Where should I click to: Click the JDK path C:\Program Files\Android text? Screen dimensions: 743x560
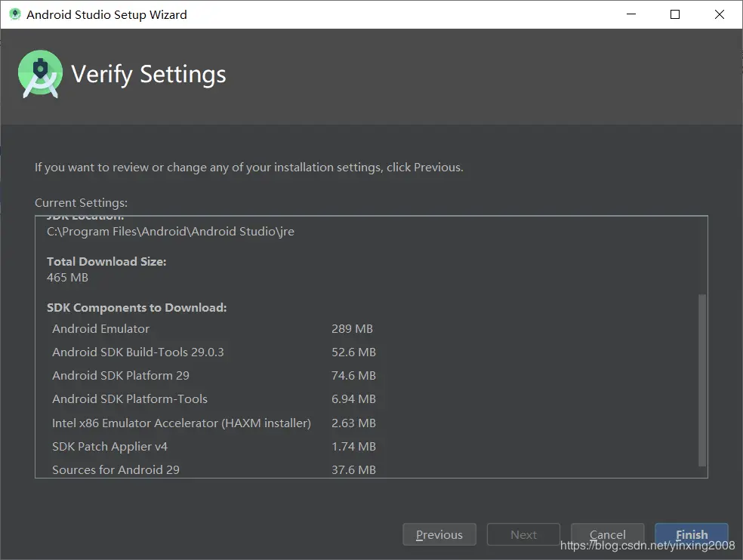tap(171, 232)
